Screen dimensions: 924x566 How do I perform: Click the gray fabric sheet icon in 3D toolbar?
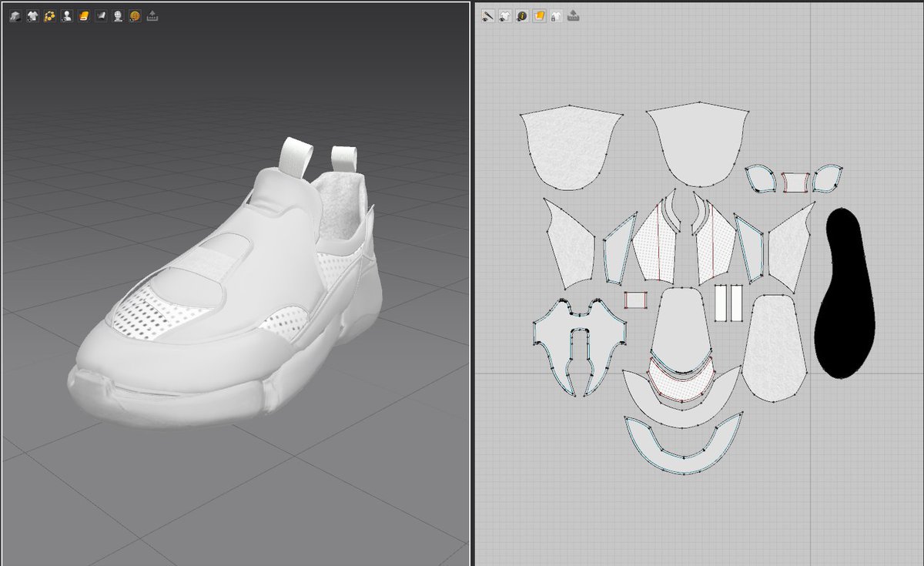pos(101,15)
